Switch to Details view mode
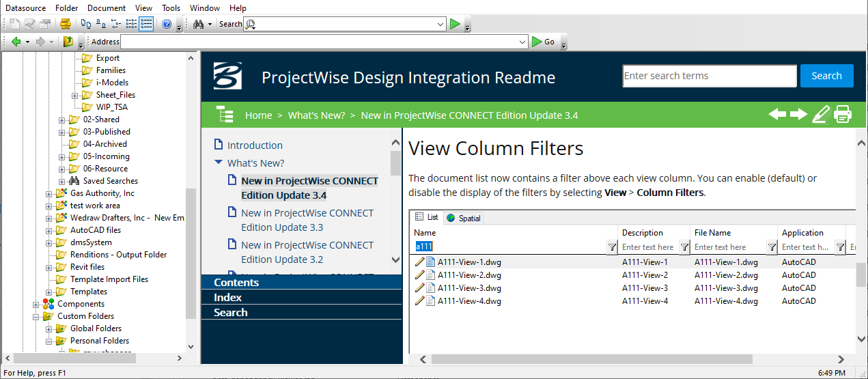Image resolution: width=868 pixels, height=379 pixels. [x=146, y=24]
